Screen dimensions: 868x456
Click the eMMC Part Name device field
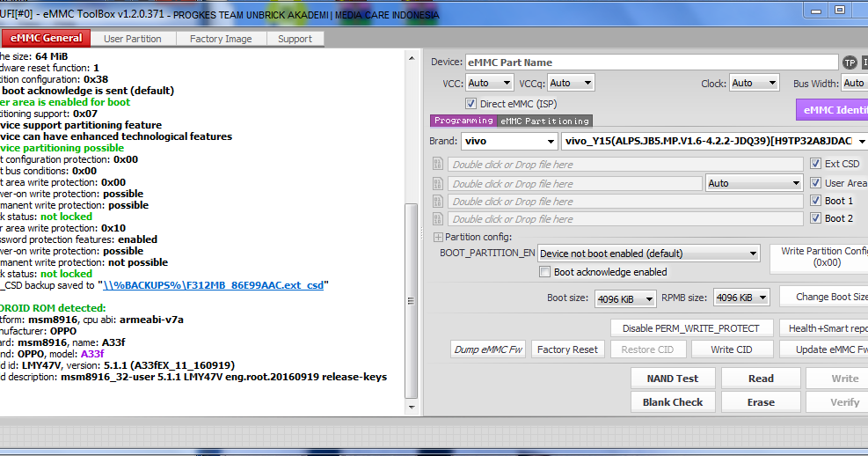coord(652,63)
